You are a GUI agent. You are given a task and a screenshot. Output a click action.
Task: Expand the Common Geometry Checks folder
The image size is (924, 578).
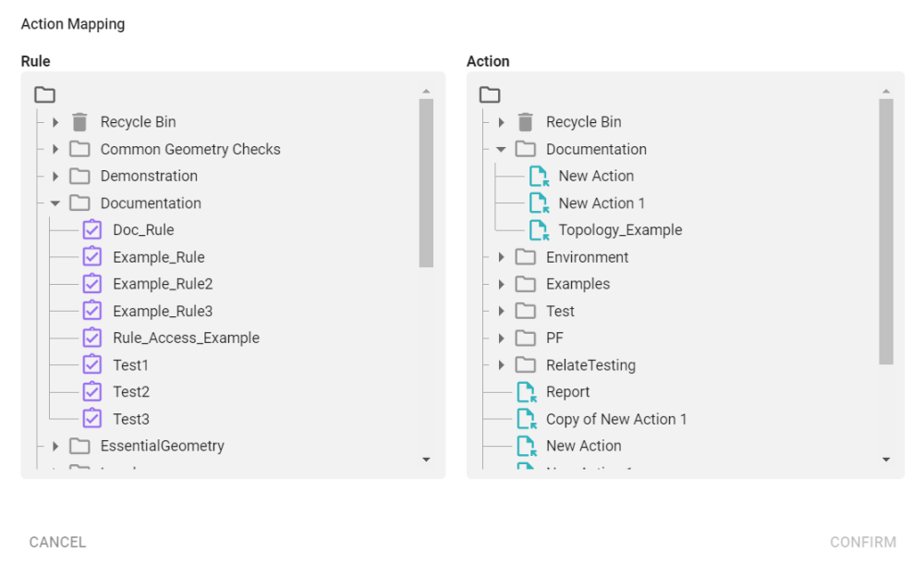point(55,149)
